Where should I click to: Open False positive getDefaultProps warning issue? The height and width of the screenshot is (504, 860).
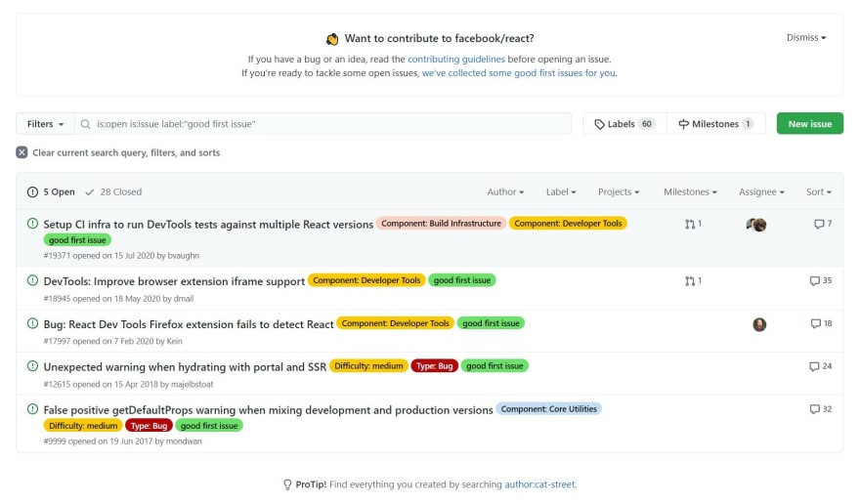[x=268, y=409]
